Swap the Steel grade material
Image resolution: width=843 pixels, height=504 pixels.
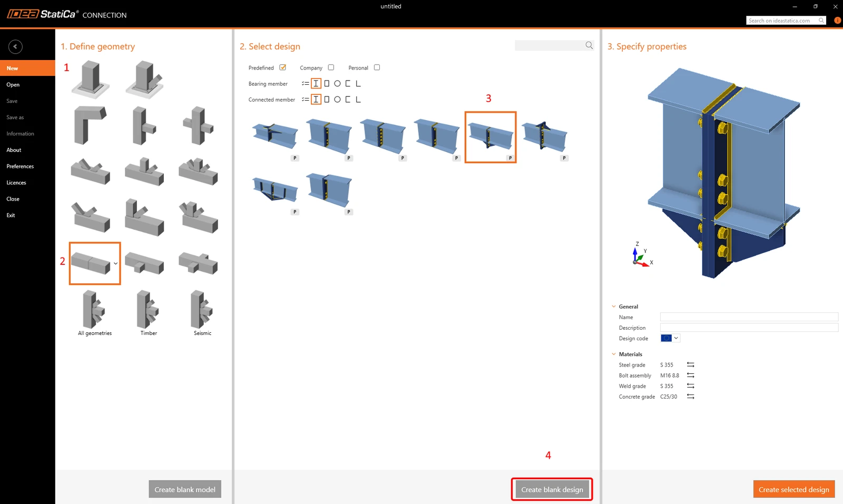click(691, 365)
